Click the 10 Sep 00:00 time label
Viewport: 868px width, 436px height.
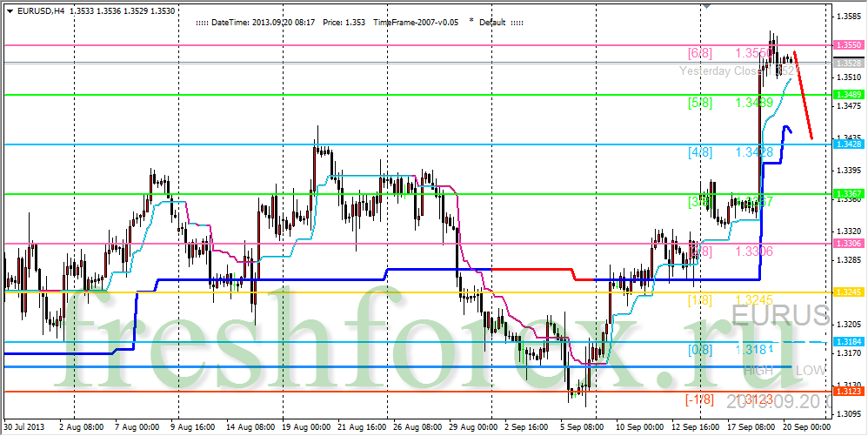639,427
